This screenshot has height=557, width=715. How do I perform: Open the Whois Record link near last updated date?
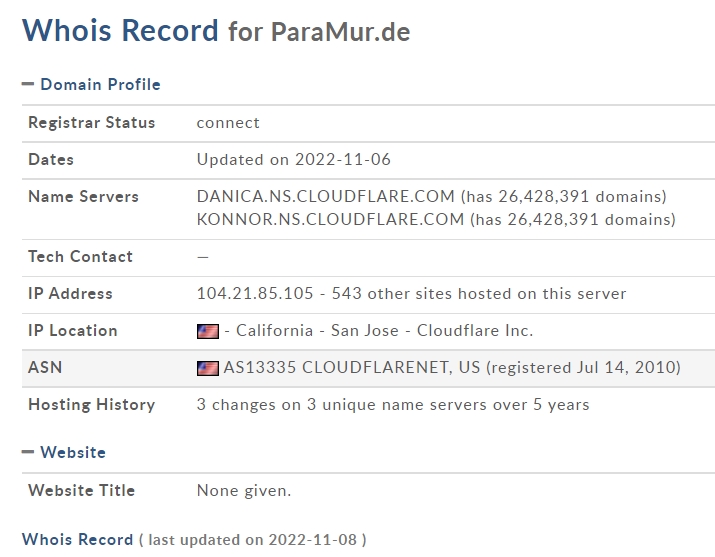click(x=78, y=539)
